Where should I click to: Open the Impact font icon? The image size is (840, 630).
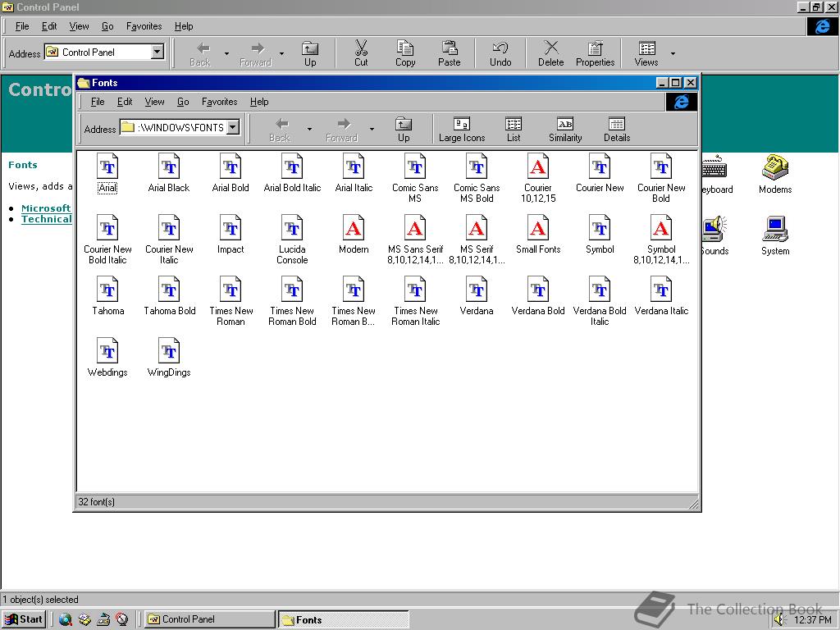click(x=231, y=229)
